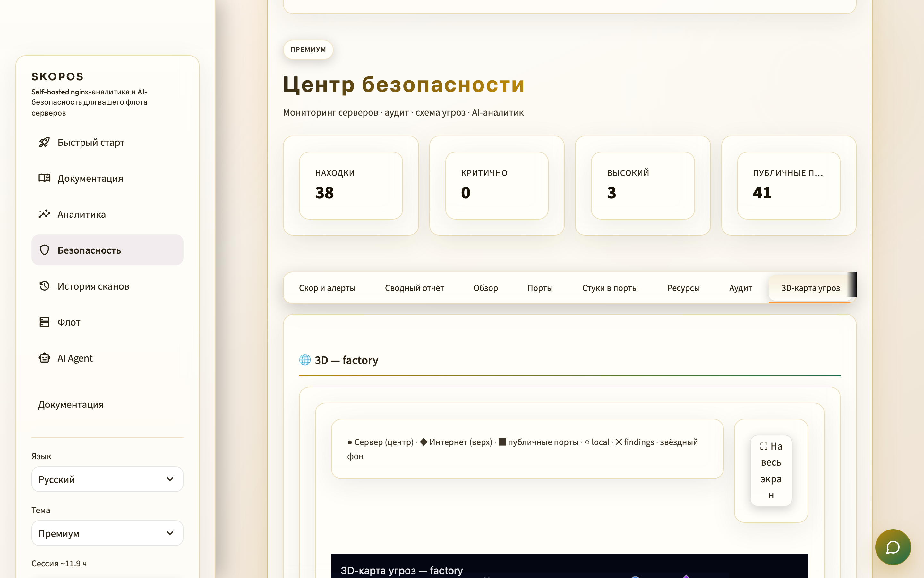Click the legend text starting with Сервер (центр)
The width and height of the screenshot is (924, 578).
coord(522,449)
